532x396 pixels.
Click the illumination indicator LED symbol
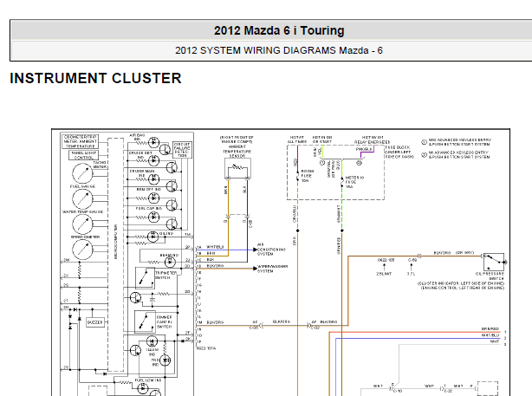[152, 341]
